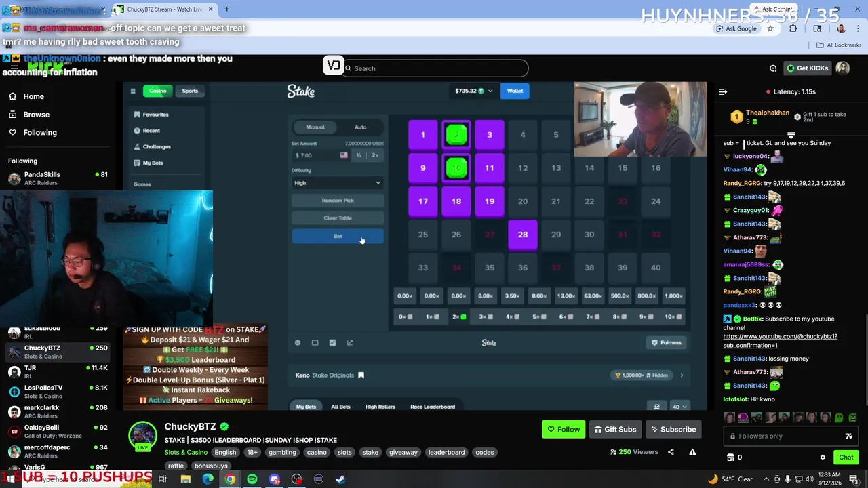Open the YouTube link in BotRix message
This screenshot has width=868, height=488.
[x=780, y=341]
